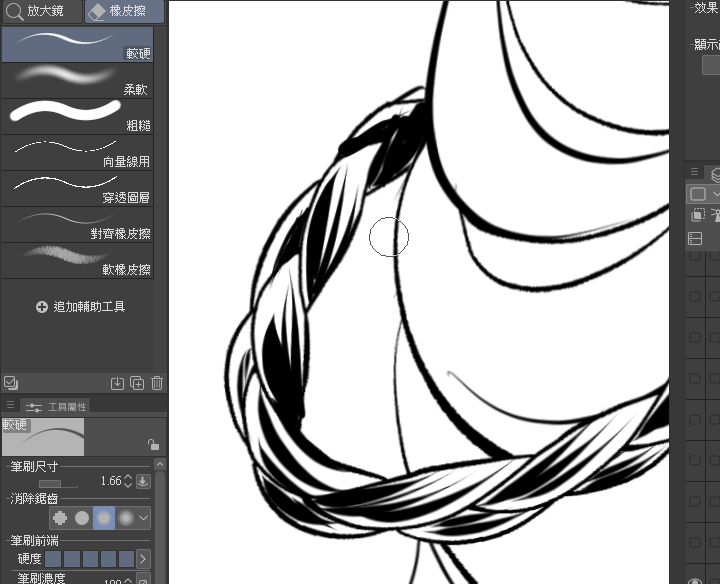This screenshot has width=720, height=584.
Task: Click the stacked checkbox icon below sub tool list
Action: click(11, 383)
